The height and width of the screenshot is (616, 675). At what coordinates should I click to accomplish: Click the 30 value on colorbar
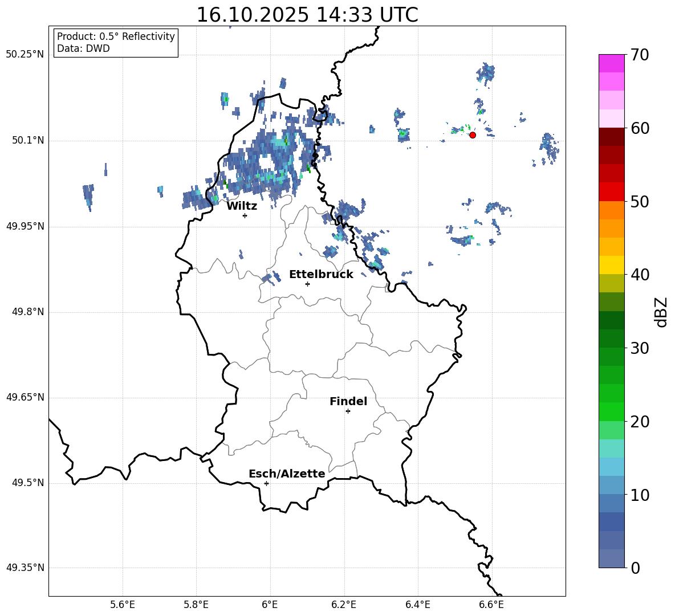pos(640,348)
